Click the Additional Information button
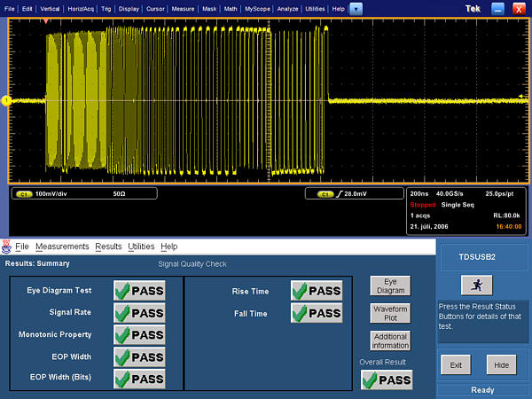The height and width of the screenshot is (399, 532). point(390,340)
